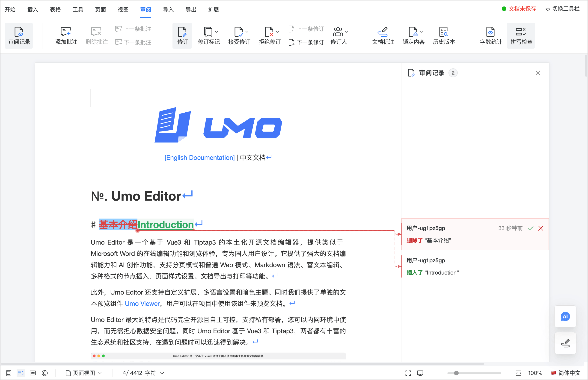
Task: Open the 页面视图 view mode dropdown
Action: (84, 373)
